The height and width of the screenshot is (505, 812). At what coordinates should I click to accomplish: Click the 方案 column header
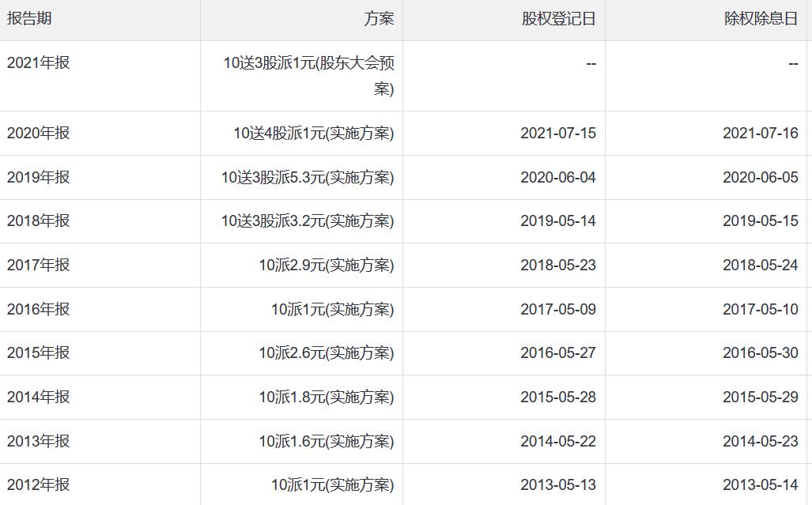[379, 19]
